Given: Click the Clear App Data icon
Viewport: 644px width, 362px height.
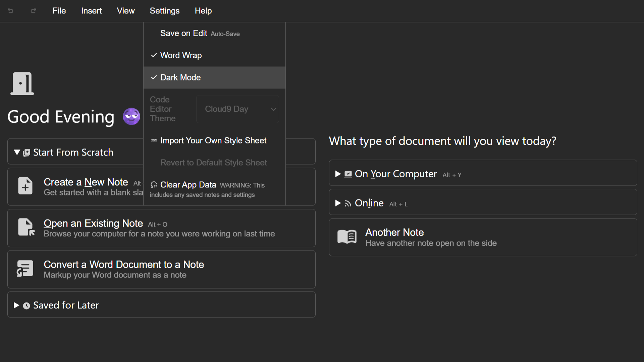Looking at the screenshot, I should pyautogui.click(x=154, y=185).
